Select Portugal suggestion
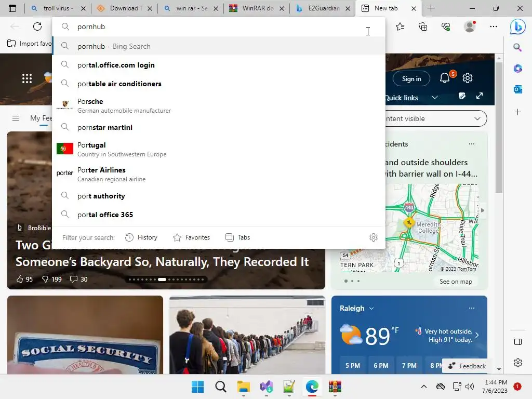Image resolution: width=532 pixels, height=399 pixels. click(219, 149)
